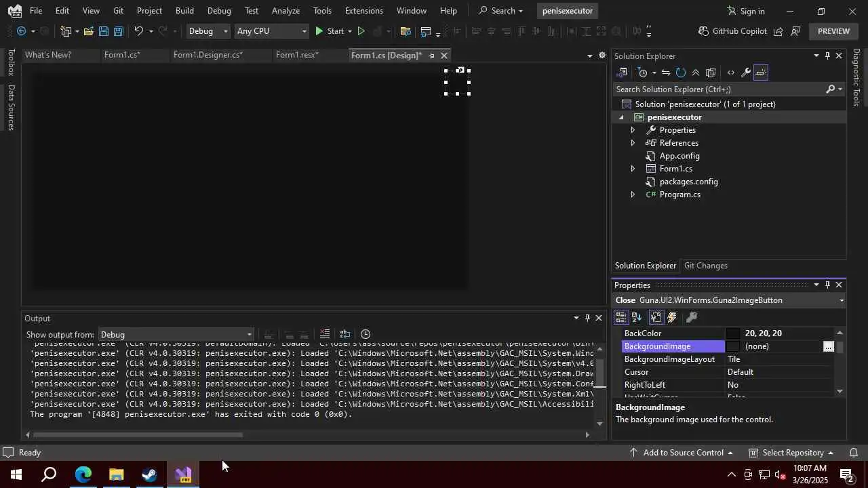Toggle Properties page button in Properties panel
Image resolution: width=868 pixels, height=488 pixels.
click(x=656, y=317)
